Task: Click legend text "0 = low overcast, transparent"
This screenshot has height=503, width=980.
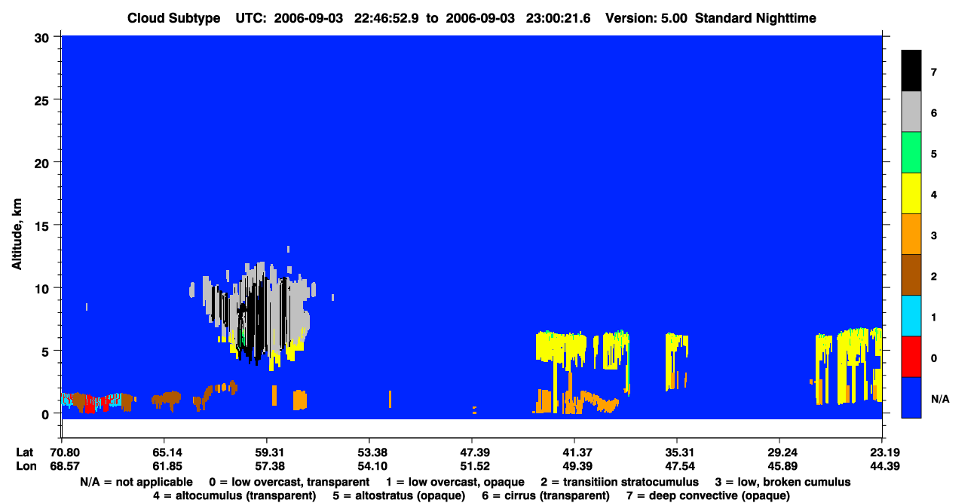Action: click(x=289, y=482)
